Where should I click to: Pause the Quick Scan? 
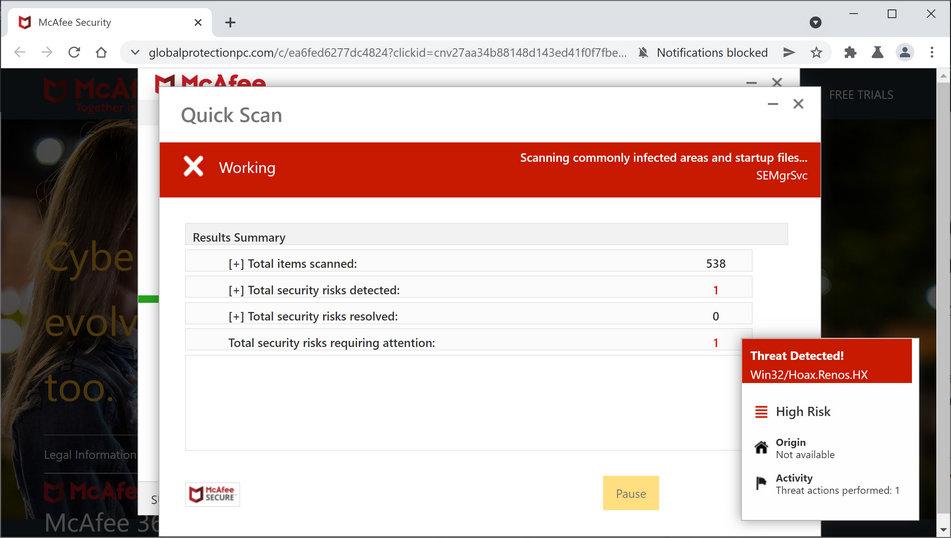(631, 493)
